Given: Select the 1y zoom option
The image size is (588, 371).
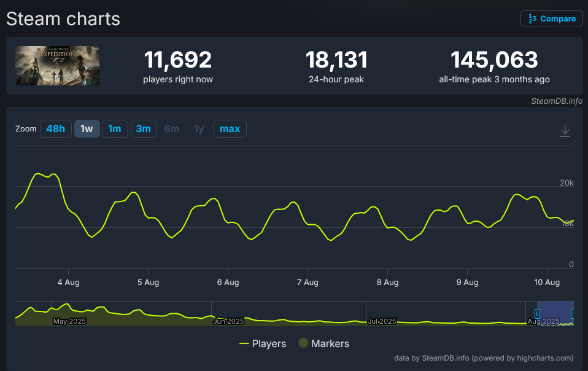Looking at the screenshot, I should 199,128.
